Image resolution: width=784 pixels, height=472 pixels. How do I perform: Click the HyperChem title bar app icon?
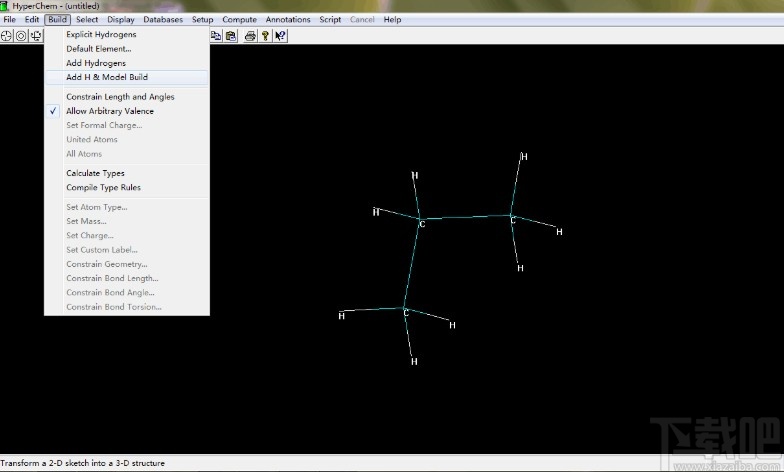coord(4,6)
